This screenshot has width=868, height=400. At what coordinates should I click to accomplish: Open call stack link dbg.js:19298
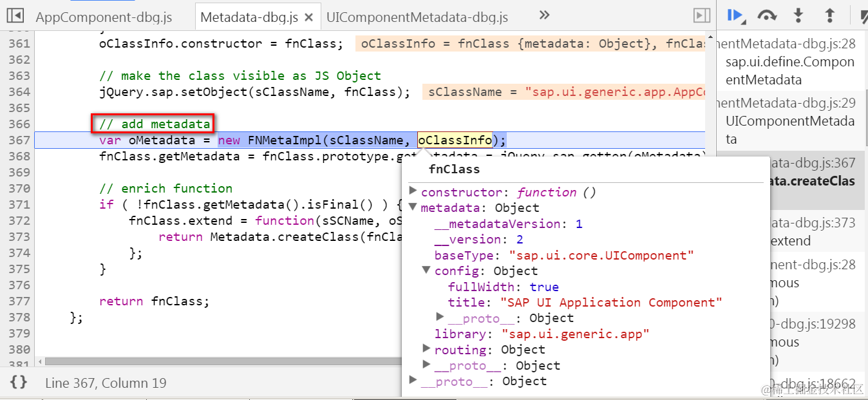click(x=813, y=324)
